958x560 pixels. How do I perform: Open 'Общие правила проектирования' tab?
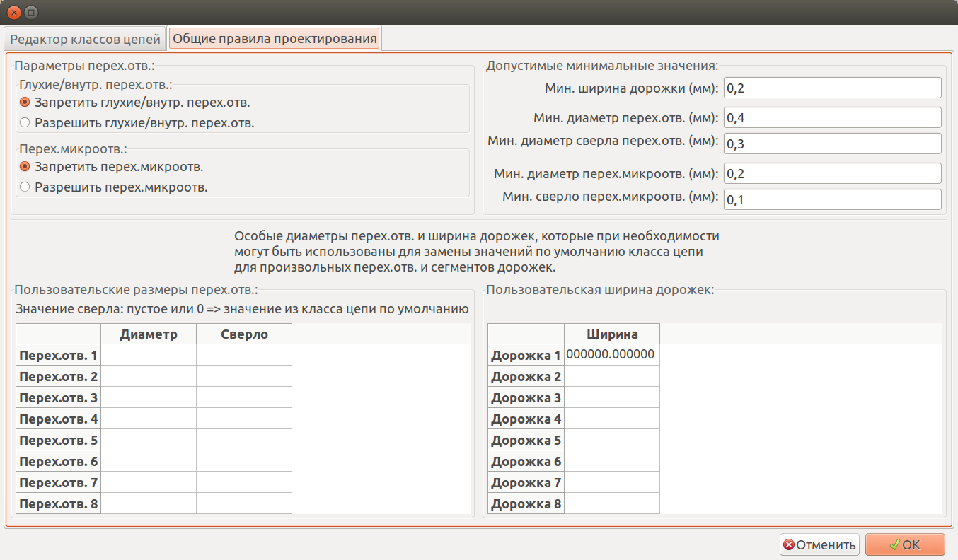pos(275,39)
